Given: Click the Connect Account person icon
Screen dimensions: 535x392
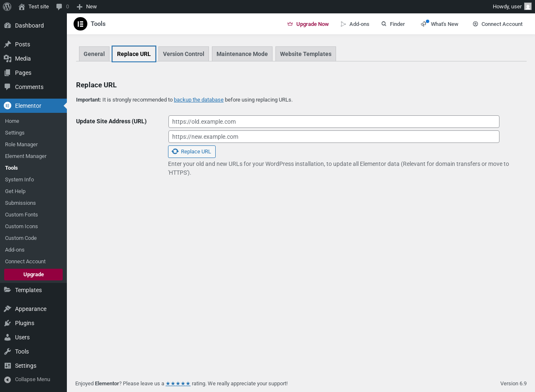Looking at the screenshot, I should [x=475, y=24].
